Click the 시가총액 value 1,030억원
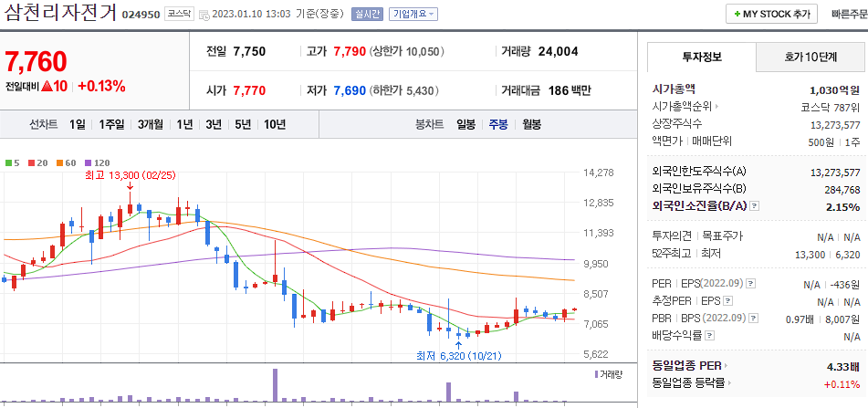Image resolution: width=868 pixels, height=408 pixels. point(834,89)
